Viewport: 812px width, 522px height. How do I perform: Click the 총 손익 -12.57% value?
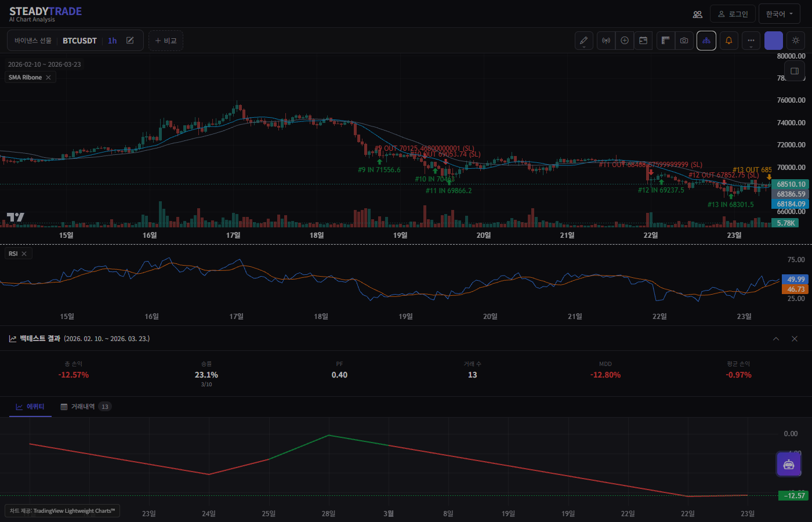[x=74, y=375]
